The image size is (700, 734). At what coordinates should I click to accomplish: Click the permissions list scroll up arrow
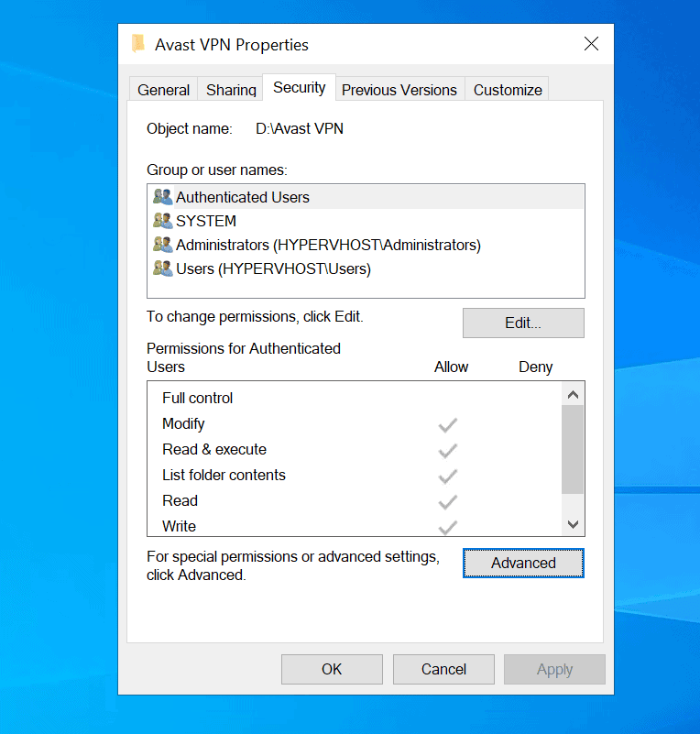coord(573,395)
